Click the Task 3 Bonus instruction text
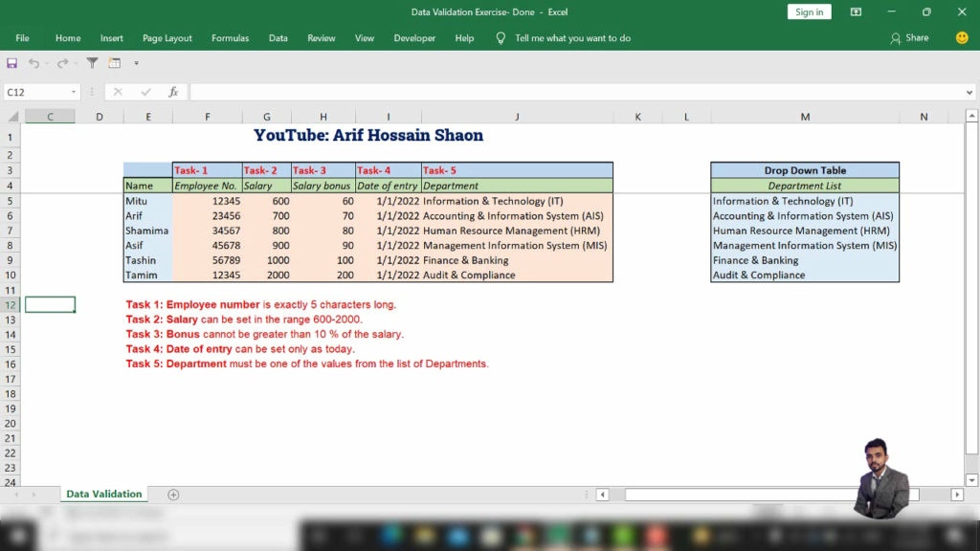 pyautogui.click(x=264, y=334)
